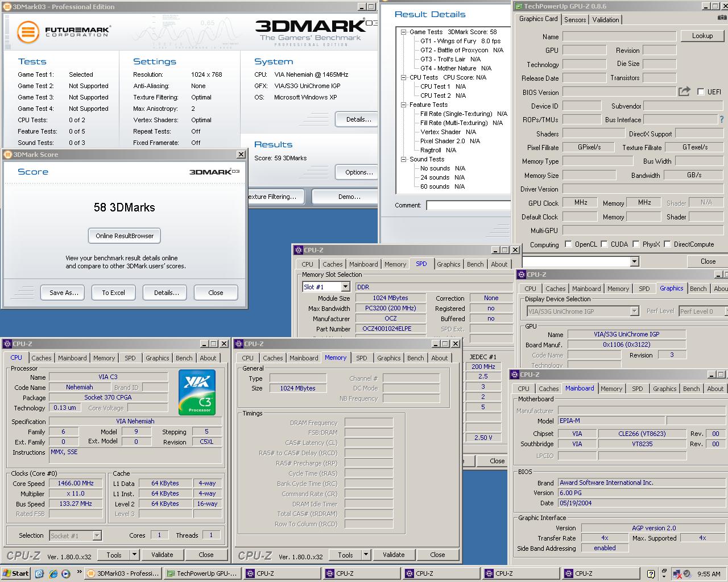728x582 pixels.
Task: Open the VIA/S3G UniChrome IGP display device dropdown
Action: coord(634,311)
